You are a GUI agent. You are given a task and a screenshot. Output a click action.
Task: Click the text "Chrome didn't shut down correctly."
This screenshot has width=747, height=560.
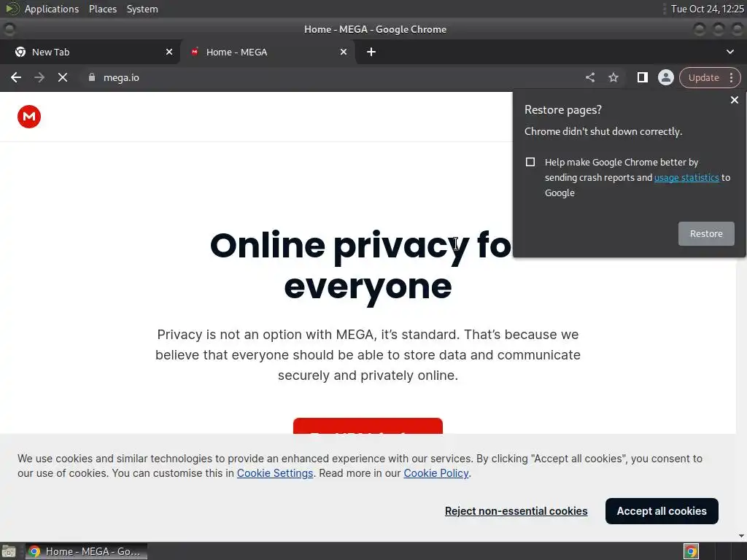point(603,131)
